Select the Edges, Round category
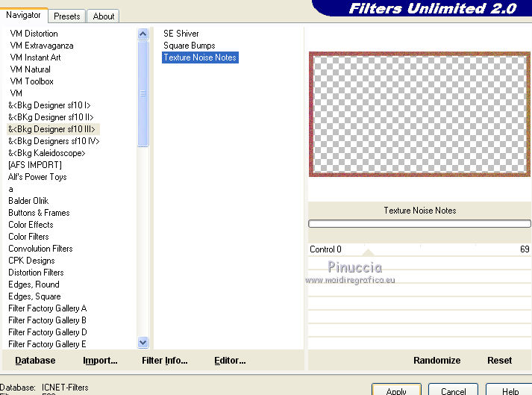Image resolution: width=532 pixels, height=395 pixels. pos(34,284)
